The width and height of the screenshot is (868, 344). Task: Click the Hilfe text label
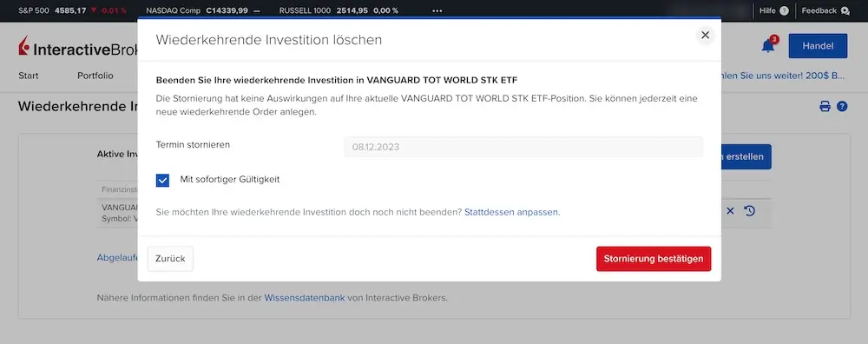coord(767,10)
